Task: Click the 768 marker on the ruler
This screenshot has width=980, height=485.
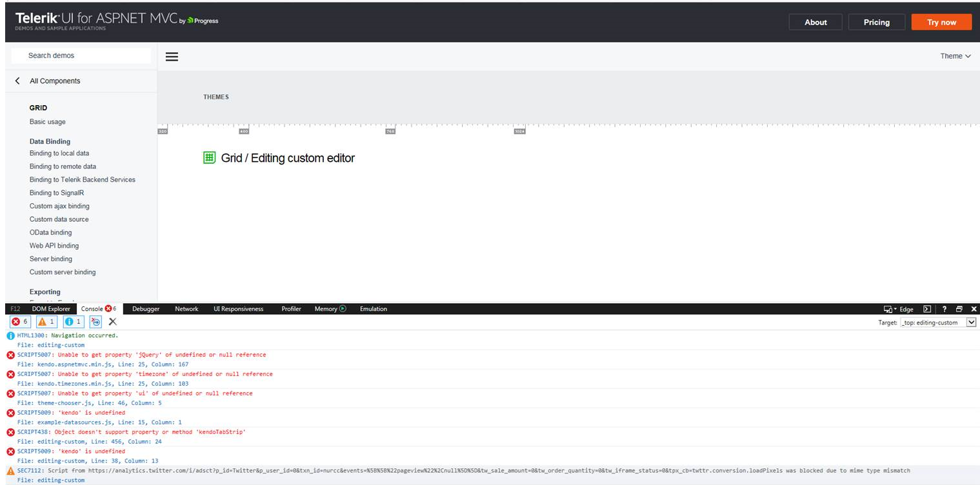Action: [x=390, y=132]
